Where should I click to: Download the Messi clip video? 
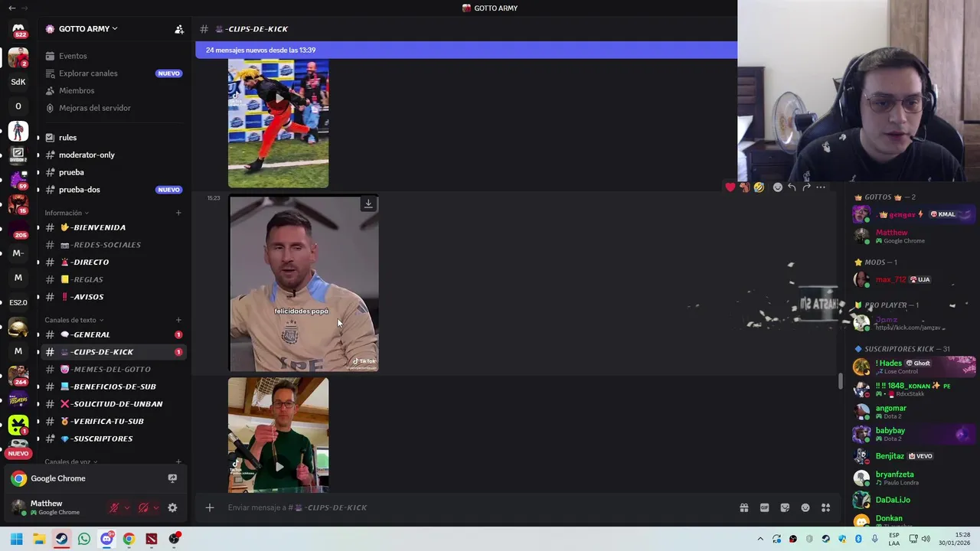368,204
